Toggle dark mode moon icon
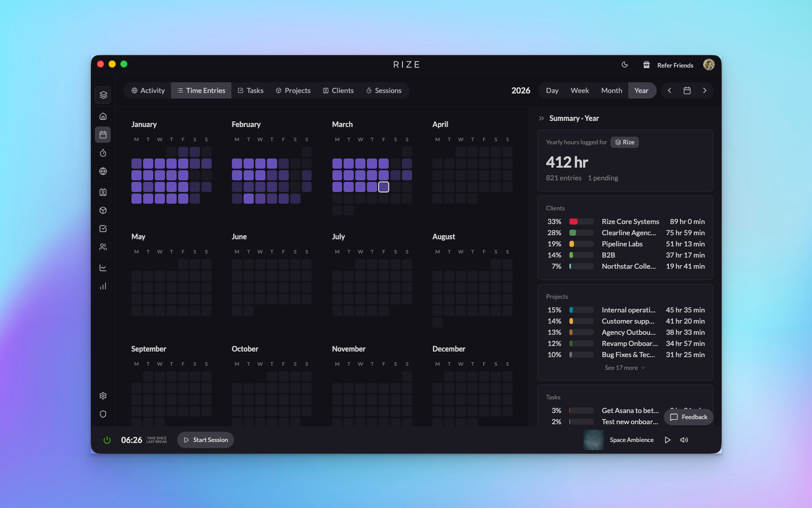812x508 pixels. pyautogui.click(x=625, y=65)
